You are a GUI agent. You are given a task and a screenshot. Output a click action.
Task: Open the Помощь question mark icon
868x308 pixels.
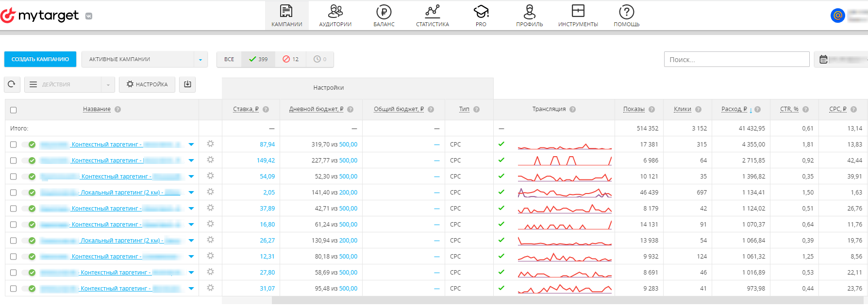(627, 11)
